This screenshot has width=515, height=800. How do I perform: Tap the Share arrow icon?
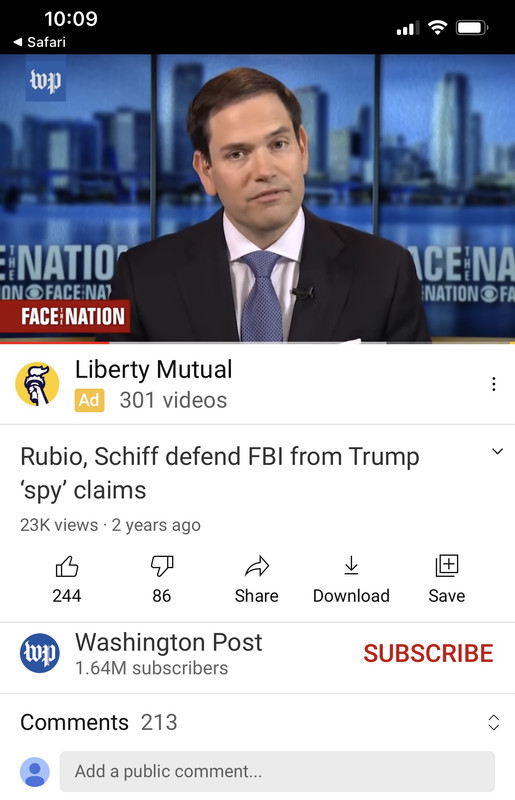[257, 566]
